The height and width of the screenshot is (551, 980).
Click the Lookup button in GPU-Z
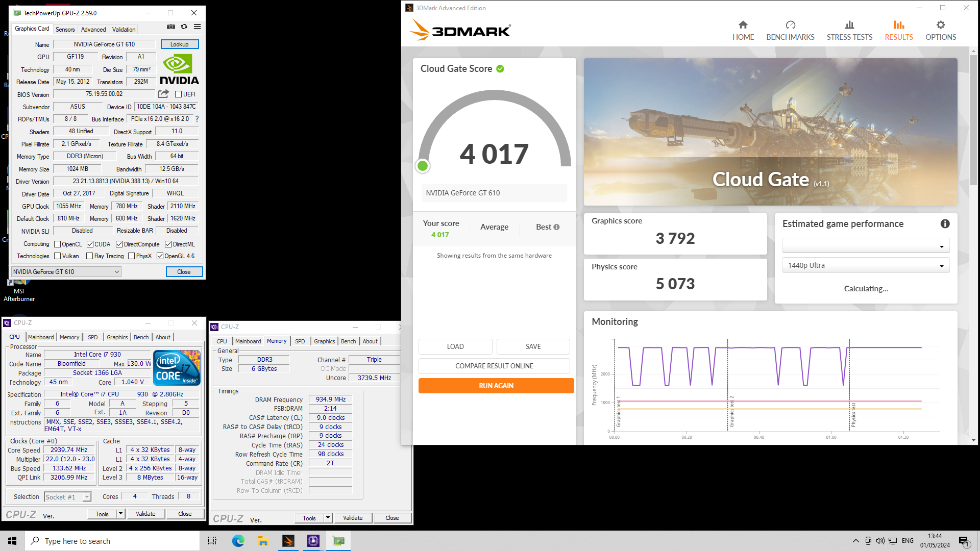[x=180, y=44]
